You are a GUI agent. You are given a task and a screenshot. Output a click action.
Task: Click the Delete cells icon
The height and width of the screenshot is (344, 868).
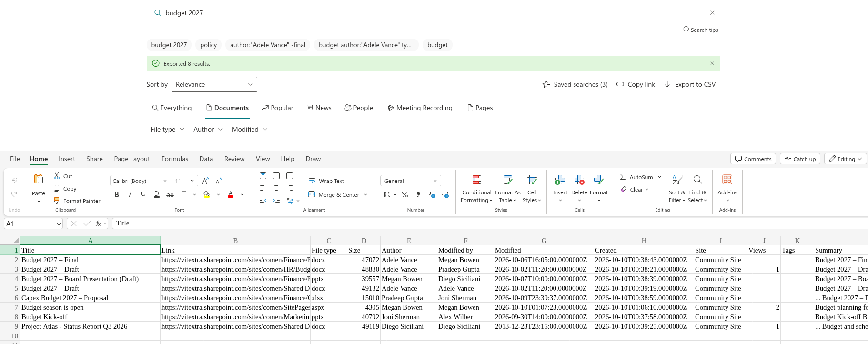click(579, 180)
